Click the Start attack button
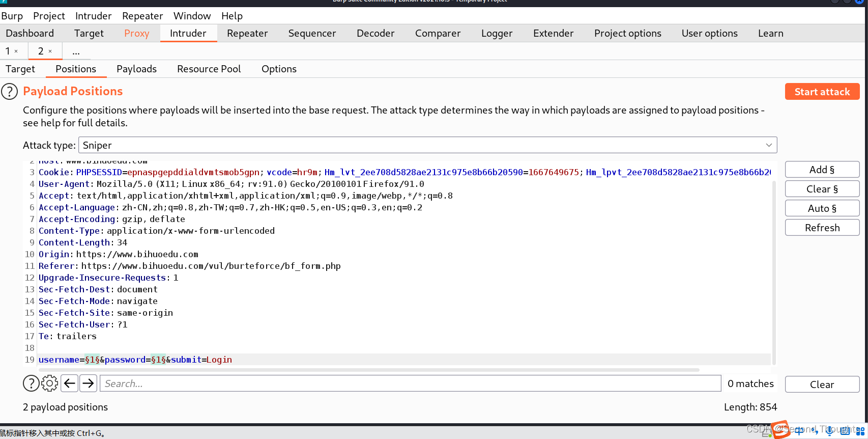This screenshot has width=868, height=439. click(822, 92)
